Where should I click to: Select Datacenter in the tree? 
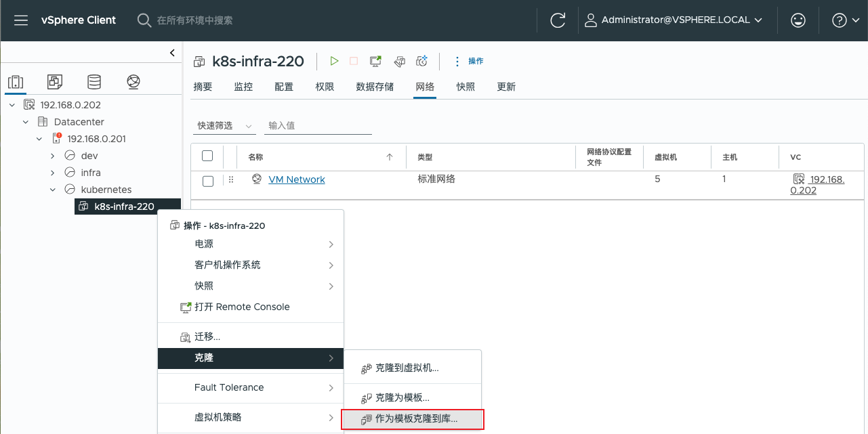coord(79,122)
